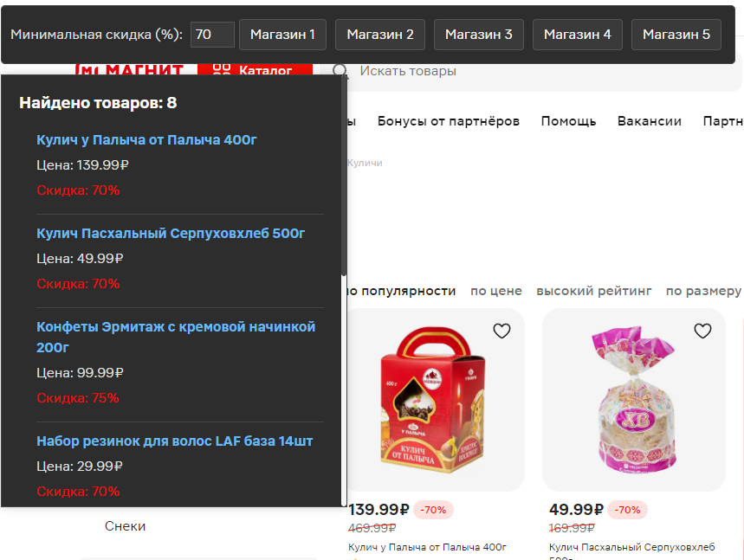Open Кулич у Палыча от Палыча 400г link
The width and height of the screenshot is (744, 560).
click(146, 140)
